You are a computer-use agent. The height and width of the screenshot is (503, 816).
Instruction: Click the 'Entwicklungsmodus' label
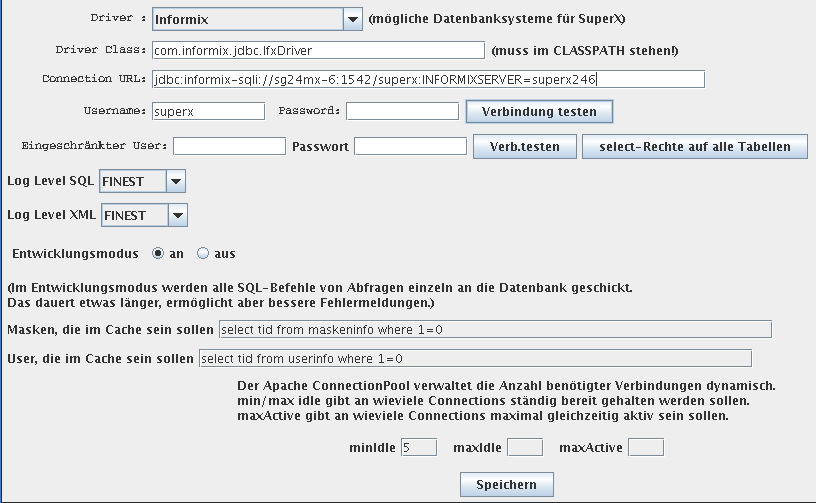75,254
